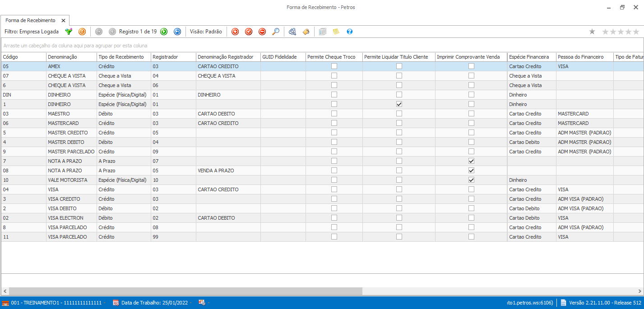
Task: Click Data de Trabalho: 25/01/2022 text
Action: pyautogui.click(x=154, y=303)
